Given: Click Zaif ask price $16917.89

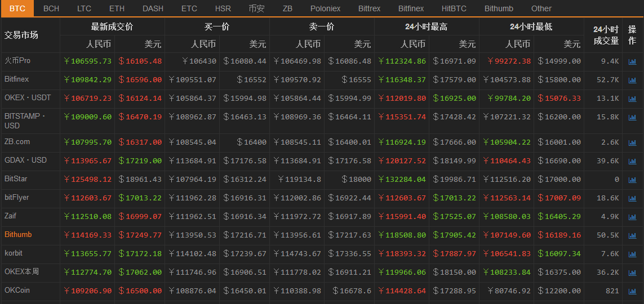Looking at the screenshot, I should tap(349, 217).
